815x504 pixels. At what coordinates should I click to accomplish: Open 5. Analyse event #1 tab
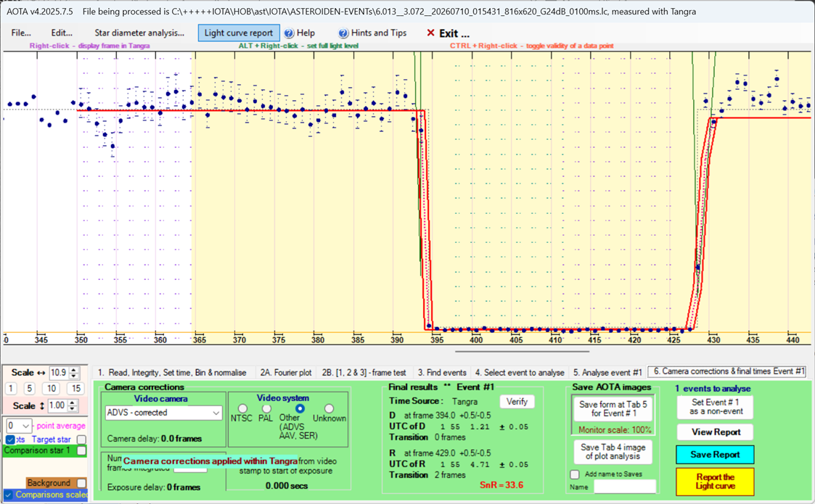[607, 373]
